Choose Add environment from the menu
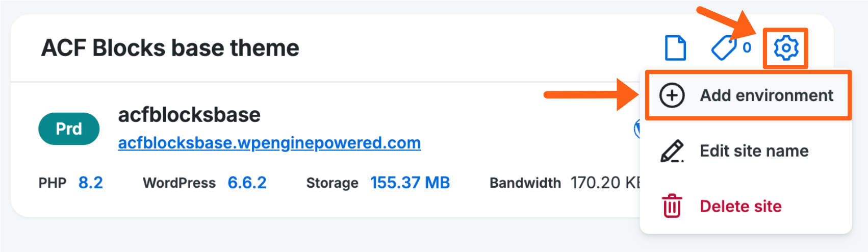This screenshot has width=868, height=252. pyautogui.click(x=766, y=95)
